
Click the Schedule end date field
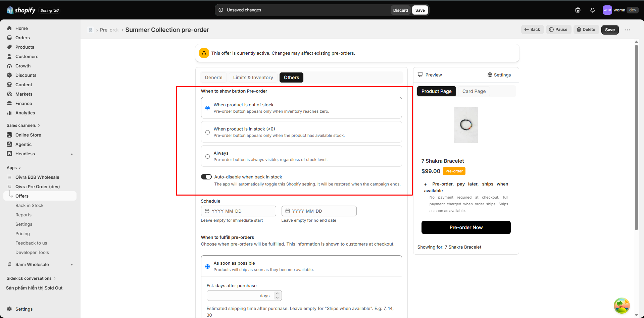(x=319, y=211)
